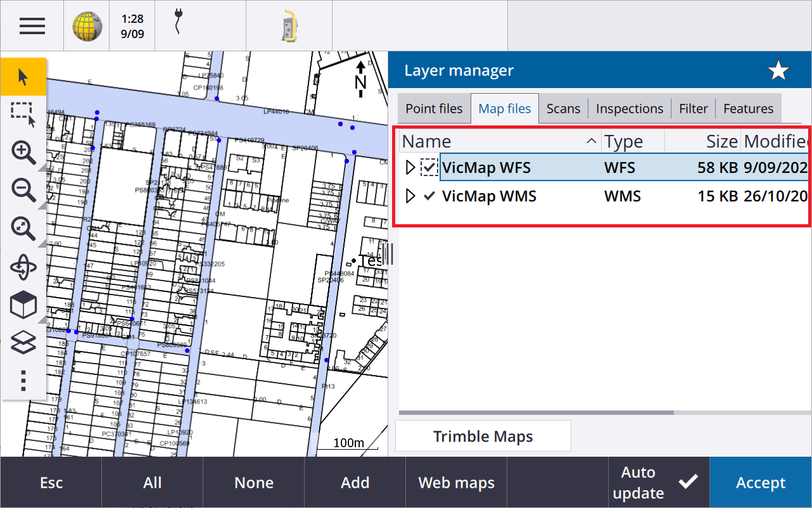Toggle the Auto update option

pos(659,483)
